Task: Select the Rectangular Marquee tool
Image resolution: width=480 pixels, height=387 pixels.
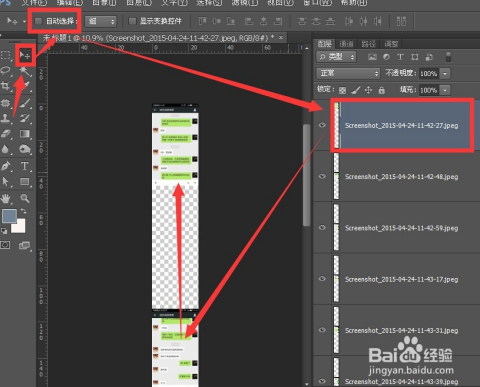Action: pyautogui.click(x=5, y=55)
